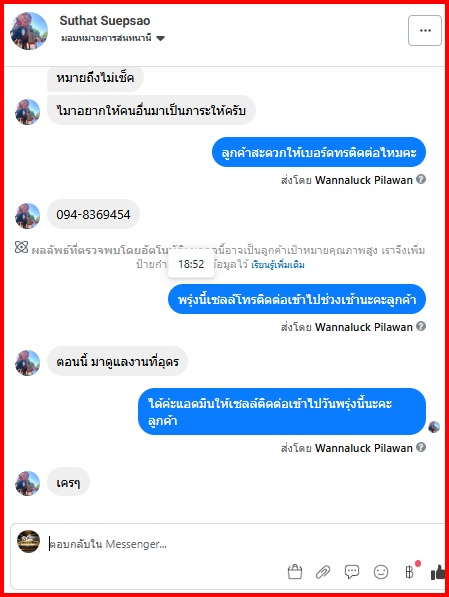Click the เครๆ message bubble

68,482
